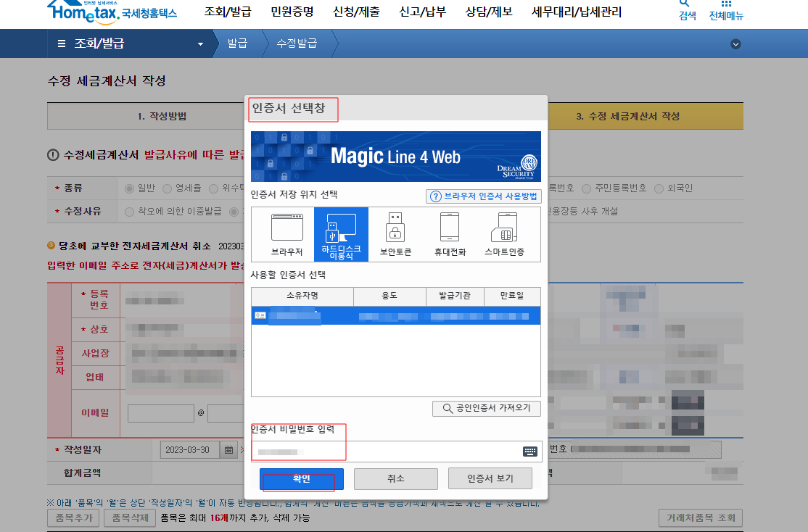Click the 거래처품목 조회 button

pyautogui.click(x=701, y=518)
